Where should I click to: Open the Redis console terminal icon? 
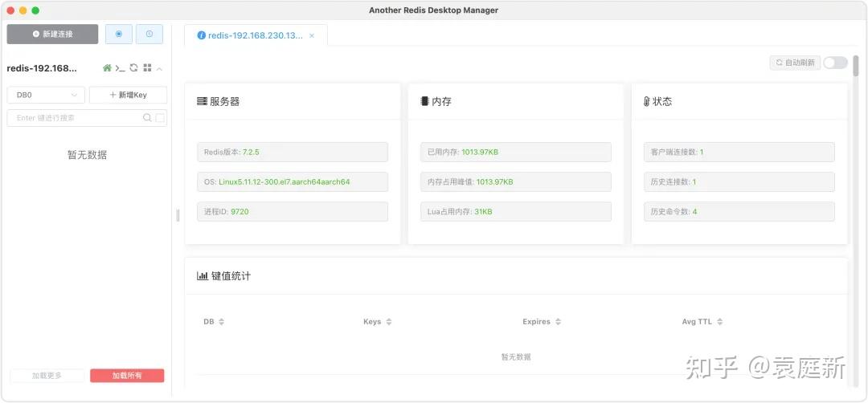pos(120,68)
